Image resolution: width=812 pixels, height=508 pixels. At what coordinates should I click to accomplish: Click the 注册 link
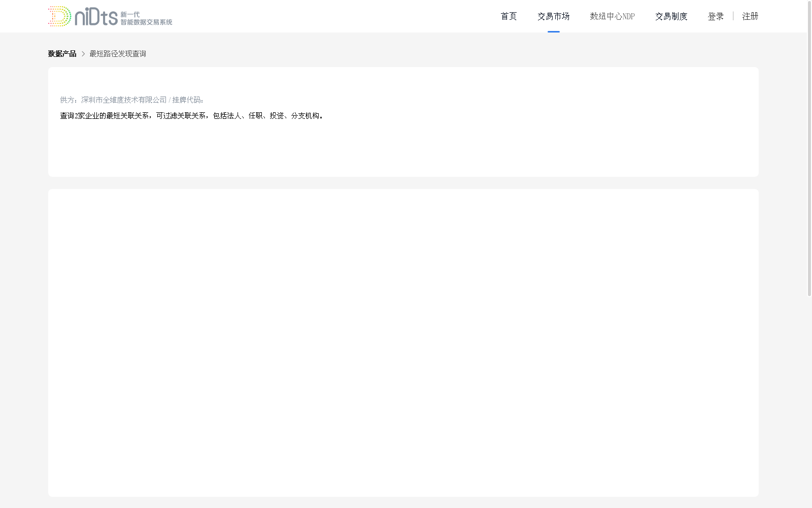pos(750,16)
